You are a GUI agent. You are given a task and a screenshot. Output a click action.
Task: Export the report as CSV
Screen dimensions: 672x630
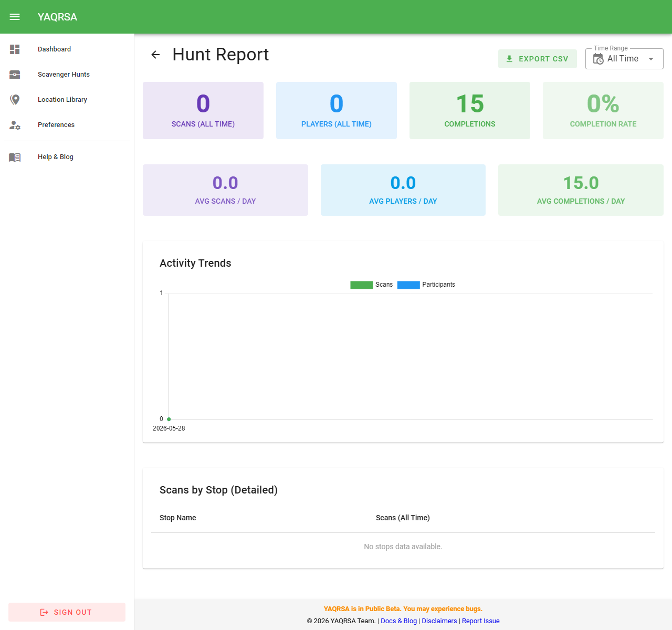(538, 59)
